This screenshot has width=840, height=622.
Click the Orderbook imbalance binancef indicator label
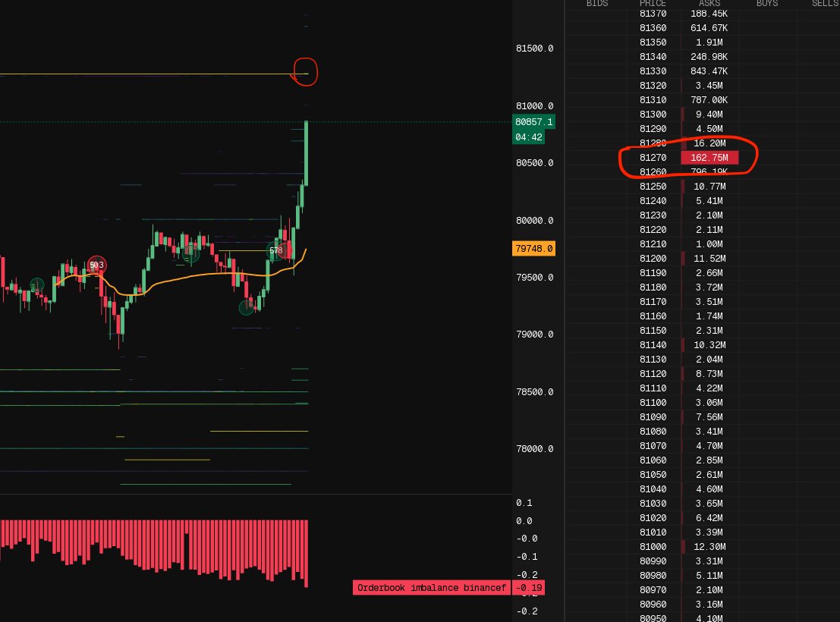pos(431,588)
